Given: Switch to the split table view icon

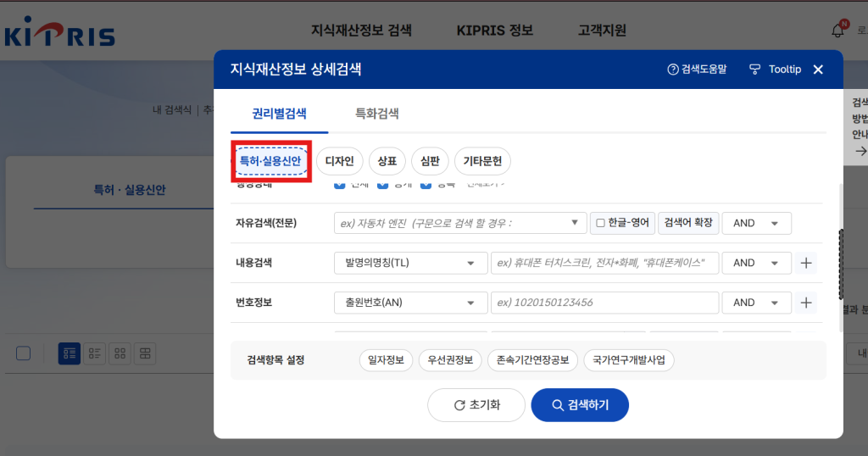Looking at the screenshot, I should pos(145,353).
